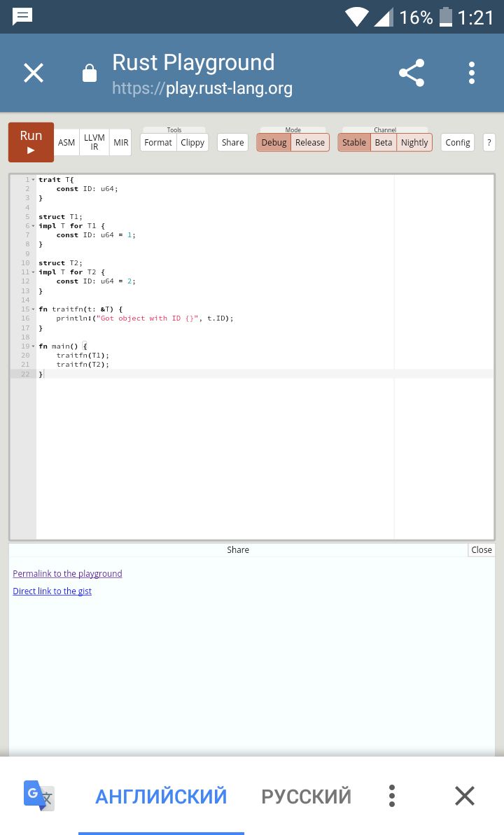Select the Beta channel

tap(384, 142)
